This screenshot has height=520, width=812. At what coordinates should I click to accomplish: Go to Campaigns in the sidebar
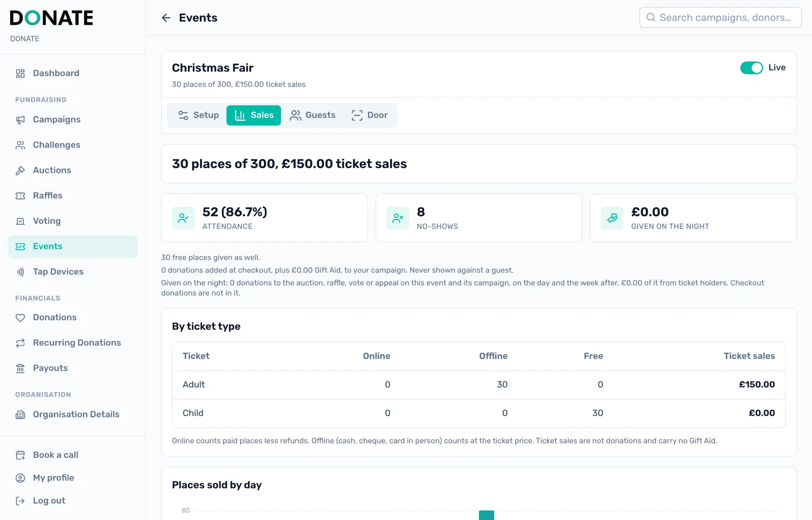click(x=73, y=120)
